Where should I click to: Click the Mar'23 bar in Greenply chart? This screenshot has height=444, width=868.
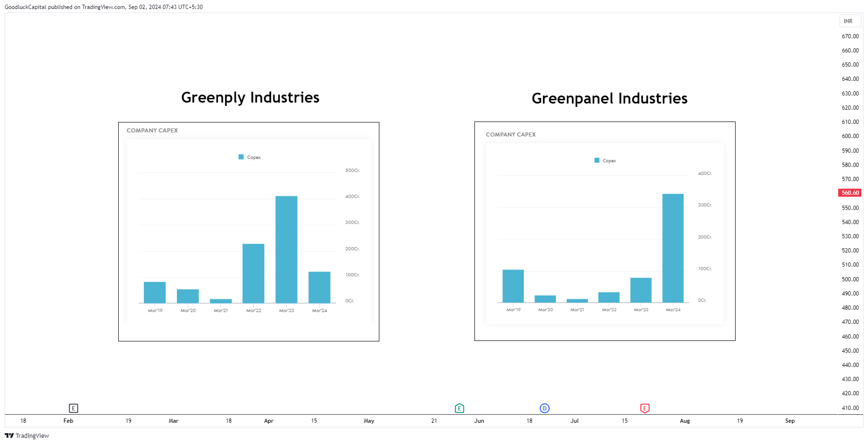(286, 250)
